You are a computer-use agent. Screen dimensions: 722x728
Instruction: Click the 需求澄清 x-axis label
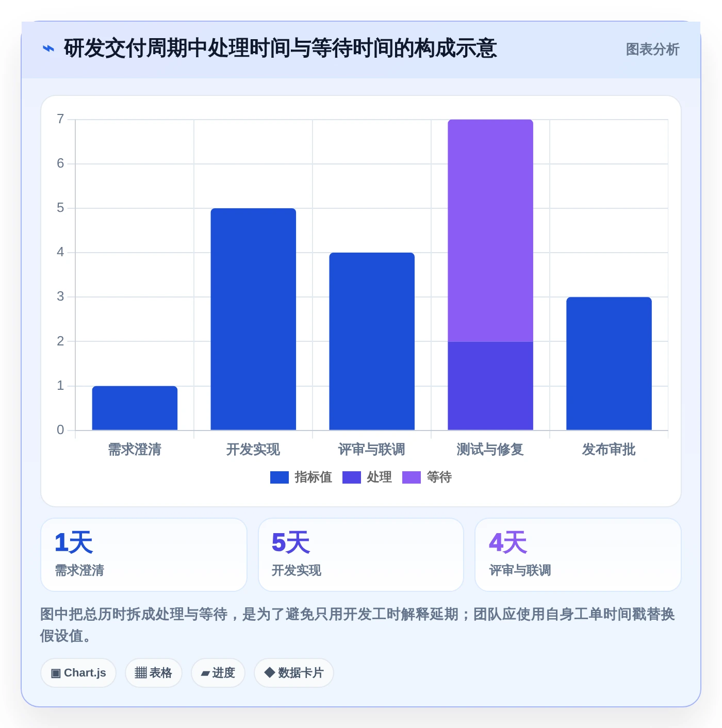135,450
